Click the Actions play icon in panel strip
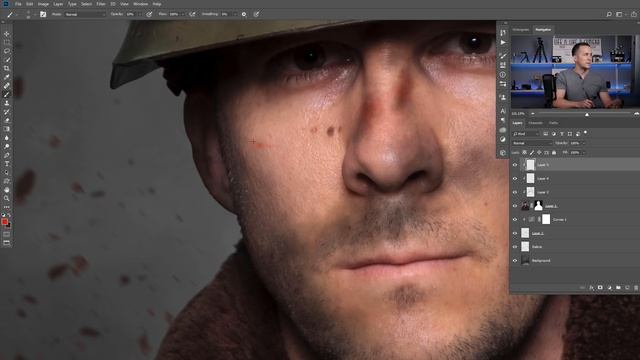Image resolution: width=640 pixels, height=360 pixels. pyautogui.click(x=503, y=42)
